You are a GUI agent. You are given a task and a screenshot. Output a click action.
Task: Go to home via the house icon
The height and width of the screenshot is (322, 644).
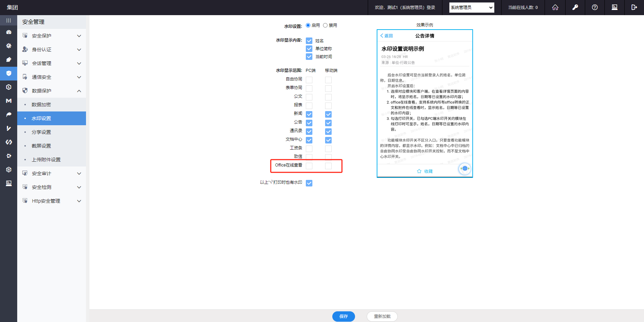point(555,7)
